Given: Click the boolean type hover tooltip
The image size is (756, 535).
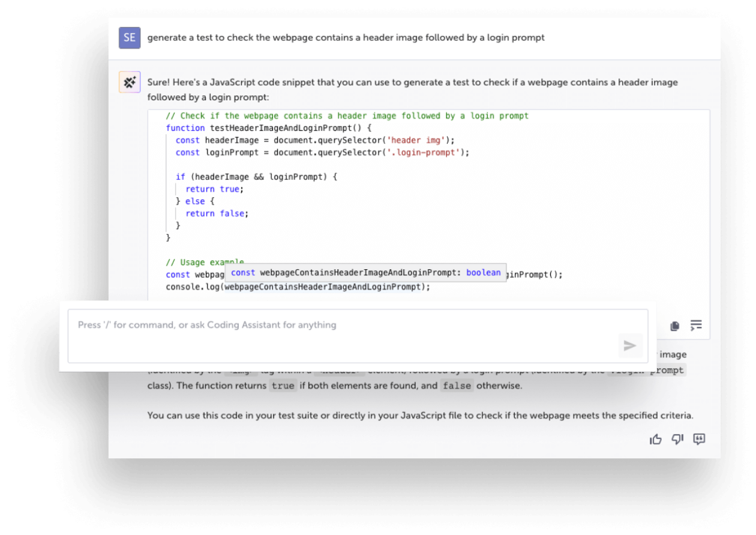Looking at the screenshot, I should coord(366,273).
